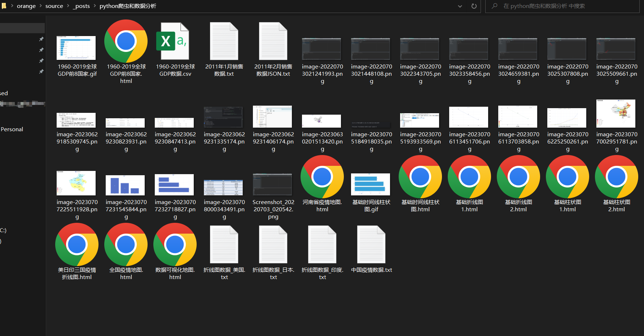The width and height of the screenshot is (644, 336).
Task: Select the 基础时间线柱状图.html file
Action: pos(420,177)
